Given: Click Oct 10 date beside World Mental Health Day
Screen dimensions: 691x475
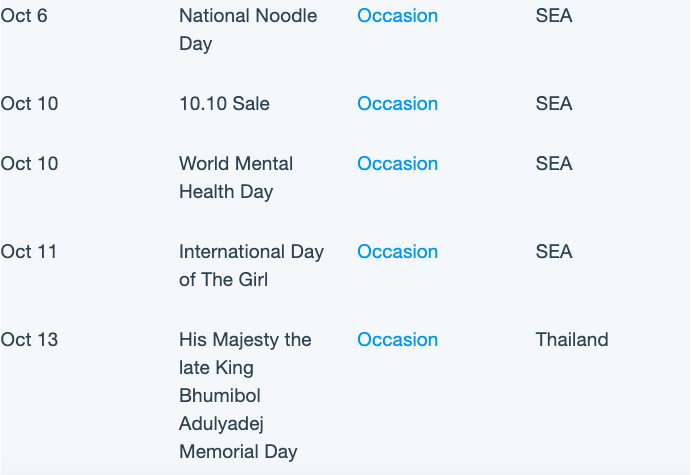Looking at the screenshot, I should tap(29, 164).
